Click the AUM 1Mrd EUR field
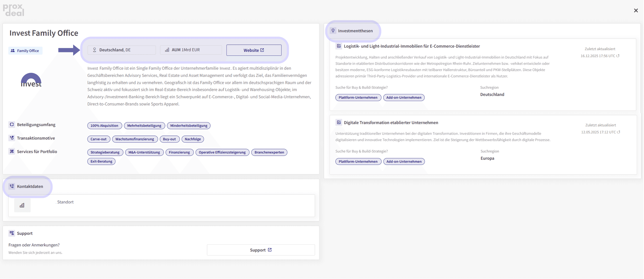 (x=191, y=50)
